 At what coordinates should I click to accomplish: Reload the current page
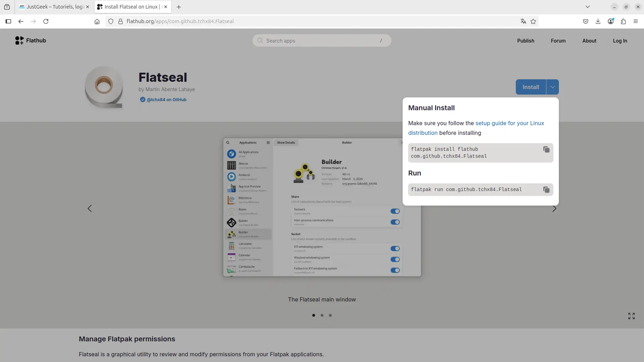[46, 21]
